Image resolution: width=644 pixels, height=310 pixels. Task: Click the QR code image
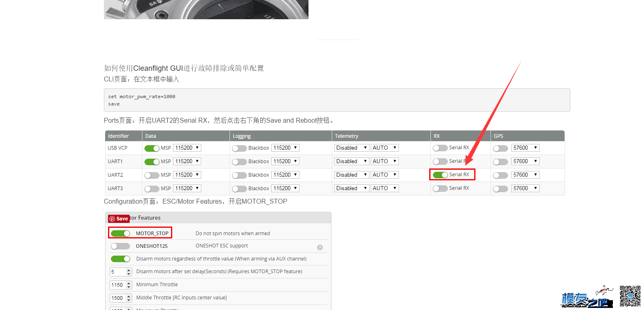click(x=630, y=296)
